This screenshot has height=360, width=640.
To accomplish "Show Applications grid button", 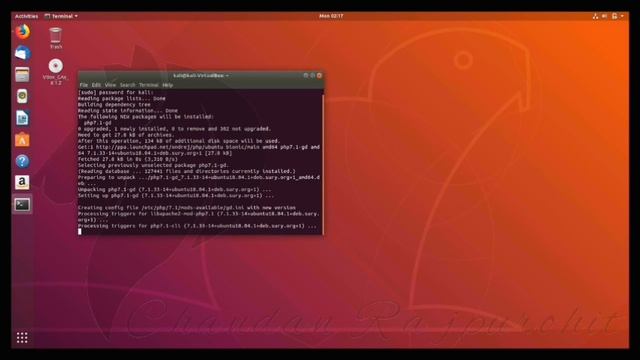I will [22, 338].
